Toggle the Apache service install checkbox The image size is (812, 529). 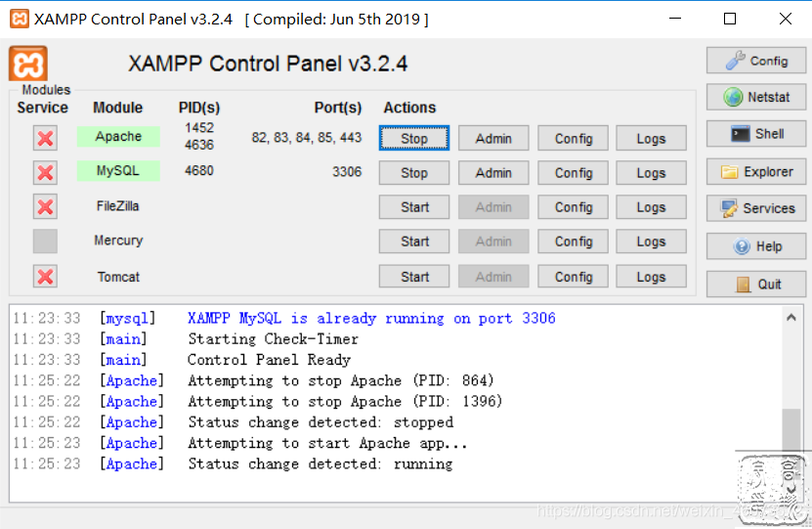click(45, 138)
